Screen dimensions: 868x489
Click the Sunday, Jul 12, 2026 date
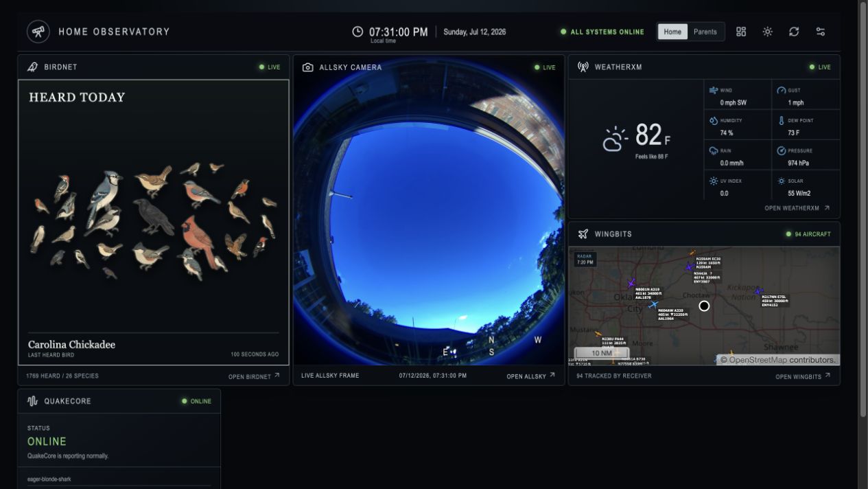pos(475,32)
